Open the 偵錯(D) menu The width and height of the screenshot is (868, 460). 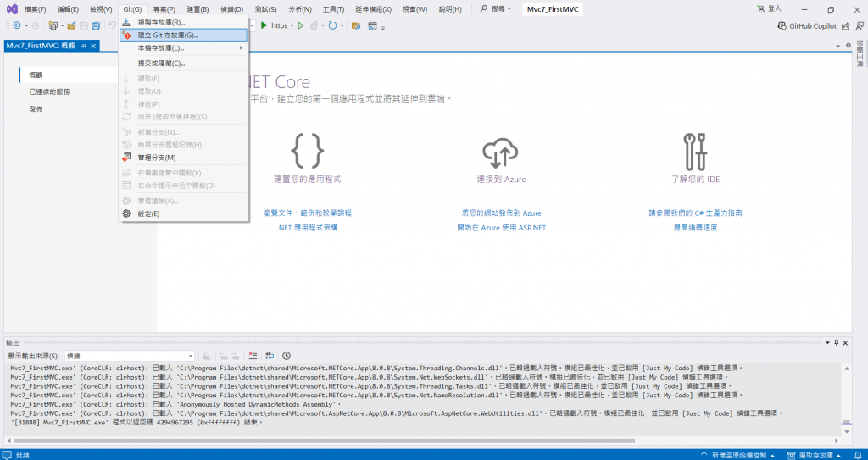point(231,9)
